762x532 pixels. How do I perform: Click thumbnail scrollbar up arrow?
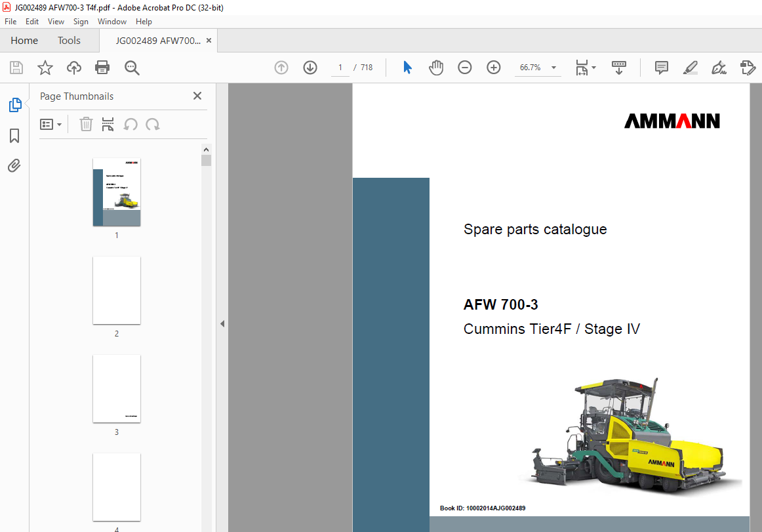click(x=206, y=150)
